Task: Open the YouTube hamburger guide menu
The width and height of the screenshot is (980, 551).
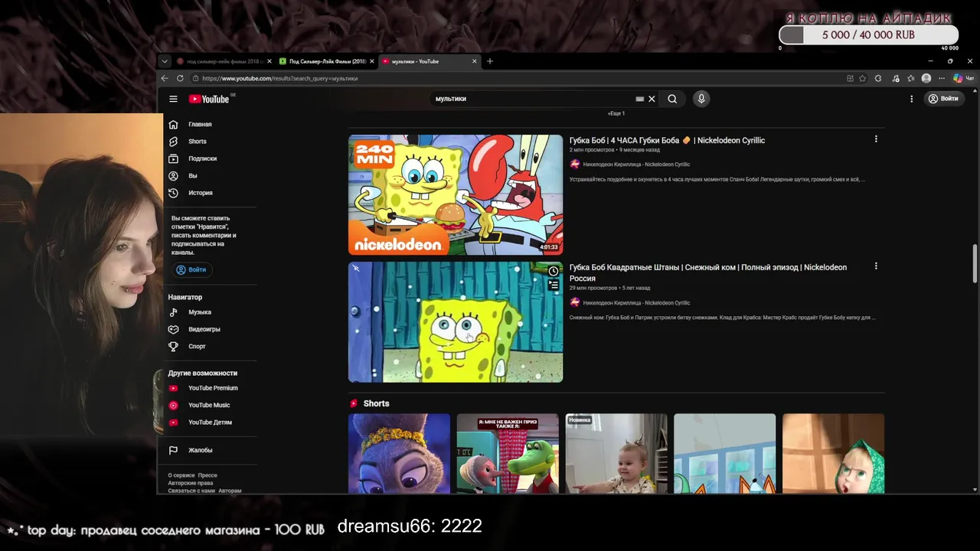Action: pos(173,99)
